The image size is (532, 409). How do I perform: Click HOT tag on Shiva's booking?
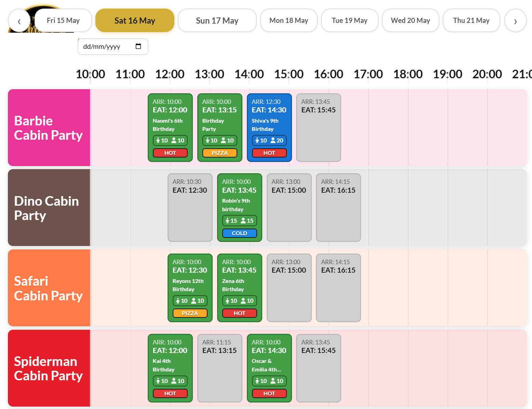coord(269,153)
